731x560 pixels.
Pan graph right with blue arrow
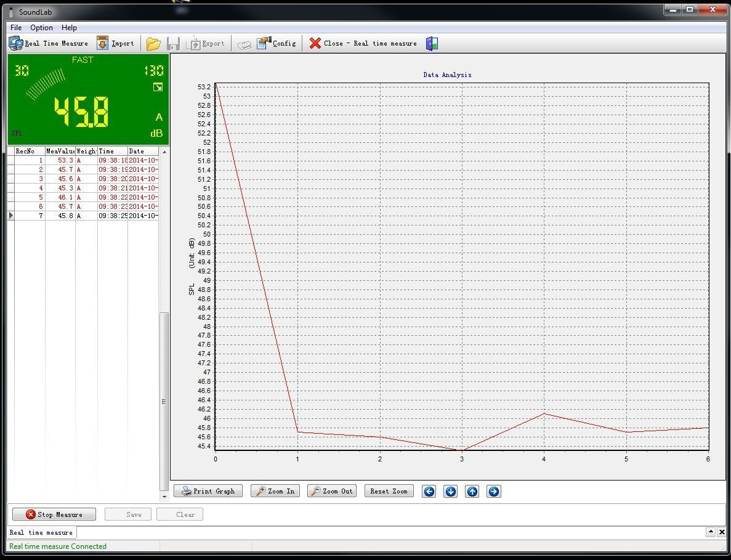pos(493,491)
